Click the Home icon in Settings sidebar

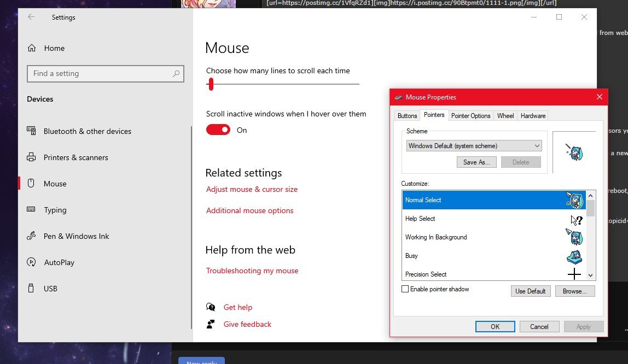click(x=32, y=48)
